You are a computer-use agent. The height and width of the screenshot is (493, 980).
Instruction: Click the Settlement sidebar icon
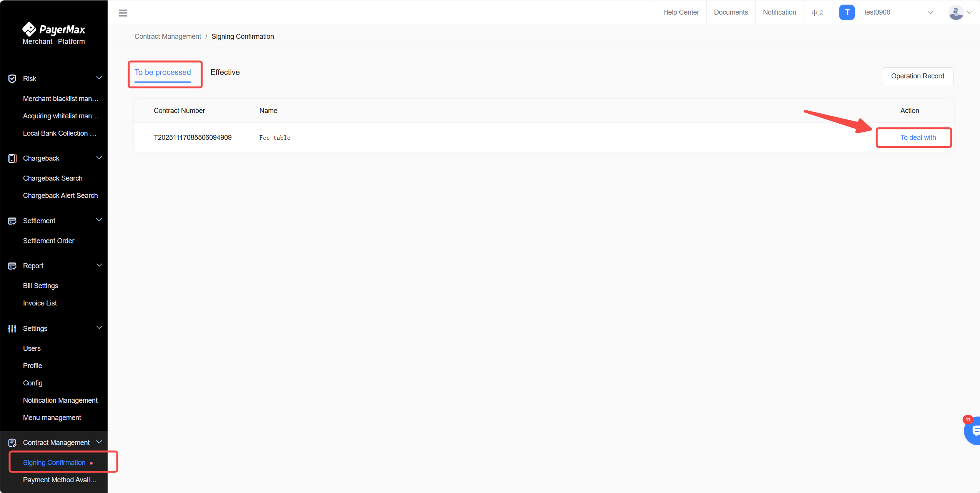point(12,221)
